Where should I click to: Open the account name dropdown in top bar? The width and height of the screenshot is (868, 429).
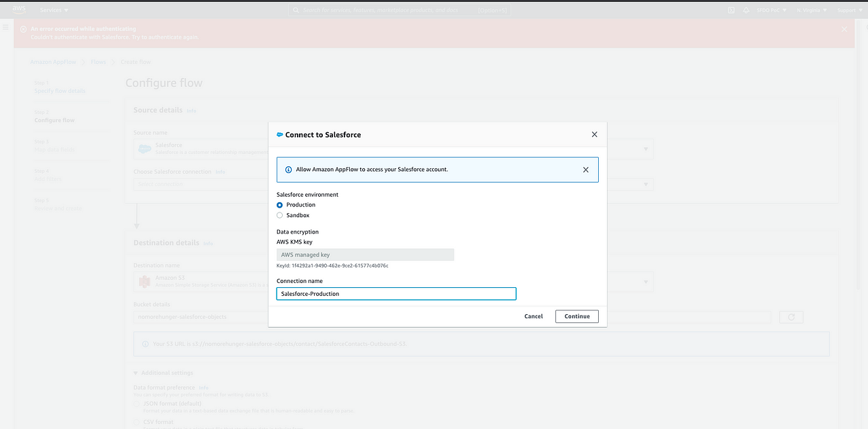click(772, 10)
